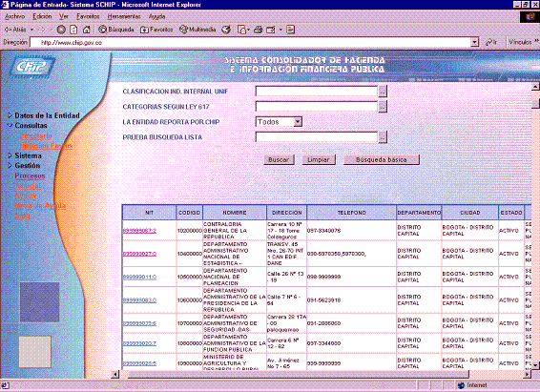Open the Tutorial link
The width and height of the screenshot is (540, 392).
coord(28,186)
